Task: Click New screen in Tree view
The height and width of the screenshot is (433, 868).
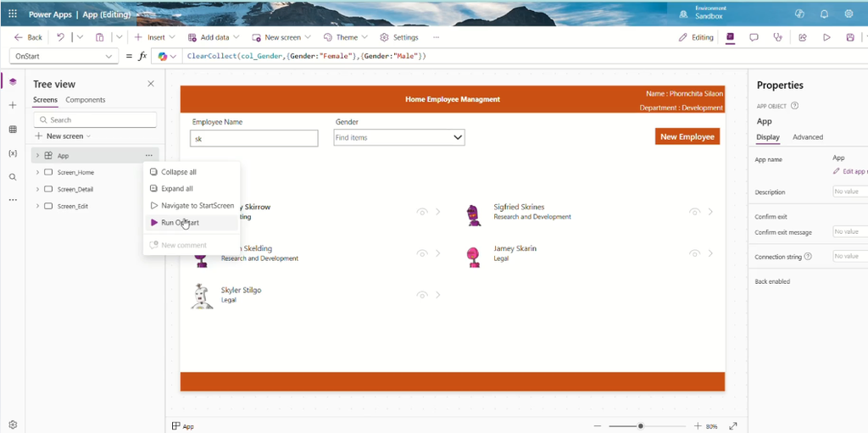Action: tap(63, 136)
